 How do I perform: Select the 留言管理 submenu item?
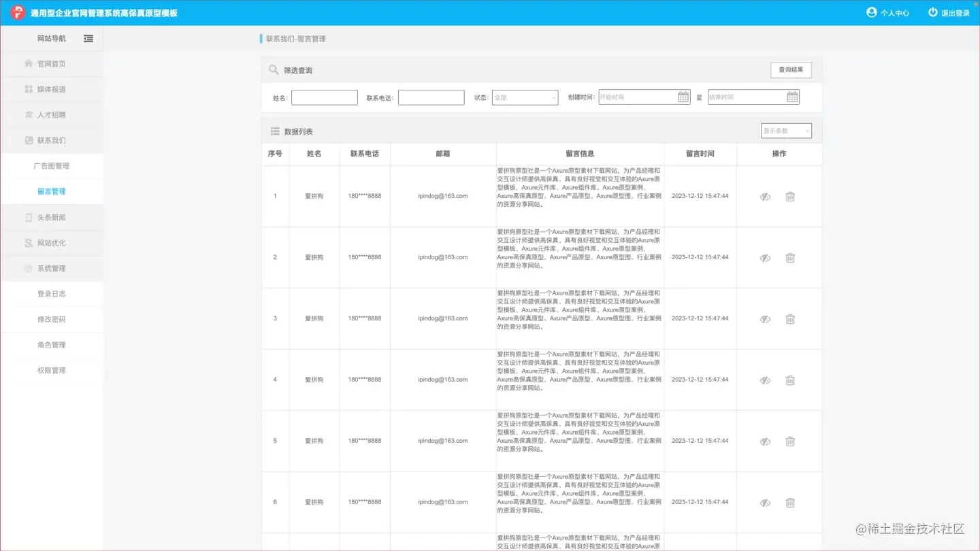[x=52, y=191]
